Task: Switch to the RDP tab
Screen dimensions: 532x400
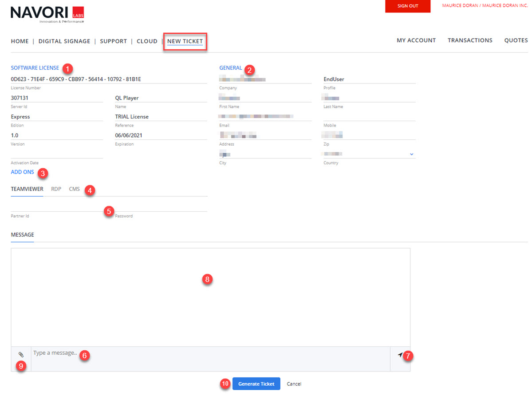Action: tap(56, 189)
